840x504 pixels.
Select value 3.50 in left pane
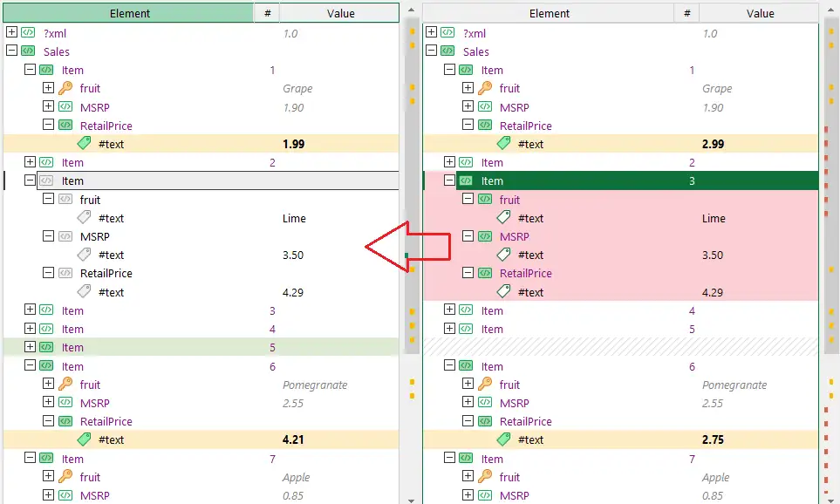[x=293, y=255]
